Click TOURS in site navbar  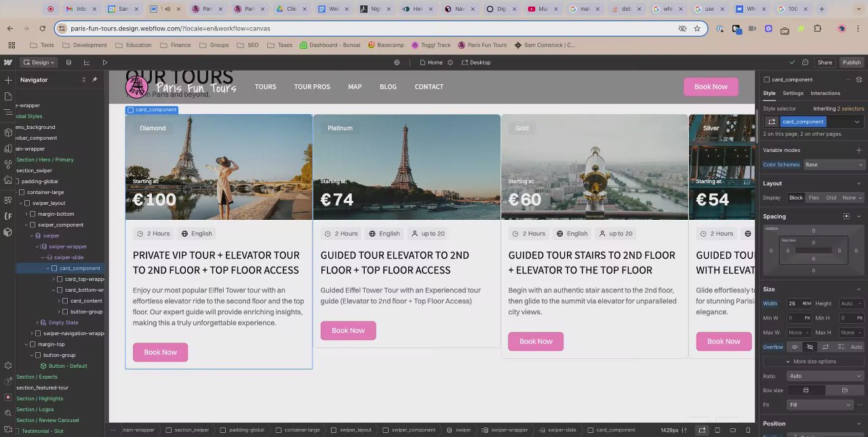coord(265,87)
